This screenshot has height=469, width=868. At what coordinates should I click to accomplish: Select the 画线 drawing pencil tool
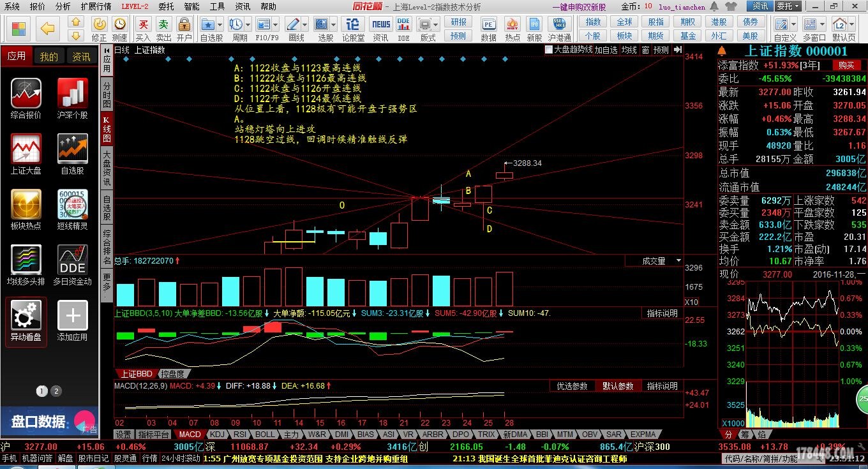point(293,24)
